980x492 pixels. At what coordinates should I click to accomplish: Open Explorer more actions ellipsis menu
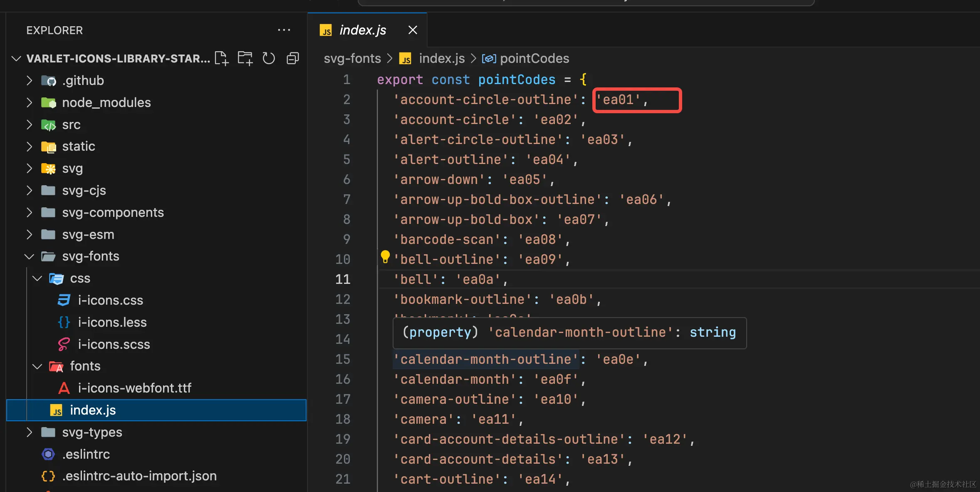284,30
